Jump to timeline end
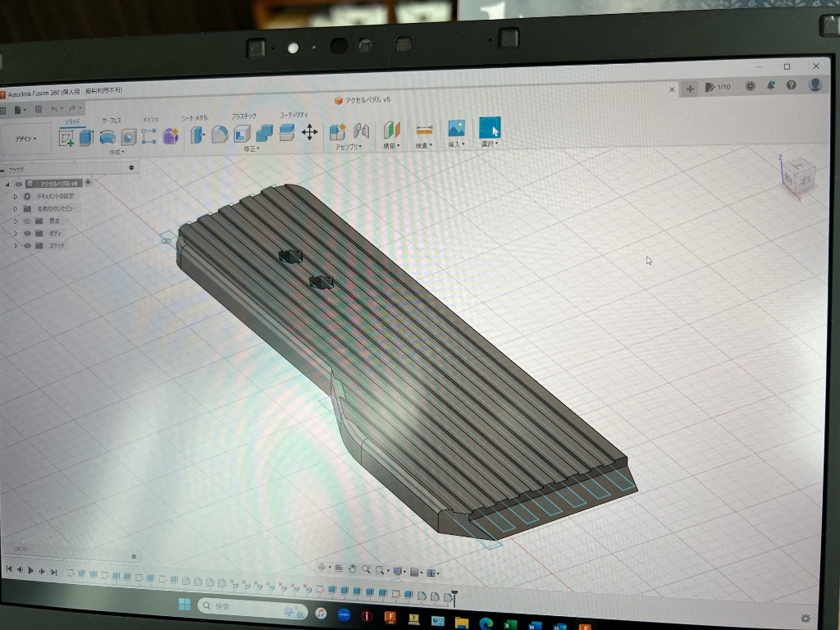Screen dimensions: 840x630 click(53, 573)
